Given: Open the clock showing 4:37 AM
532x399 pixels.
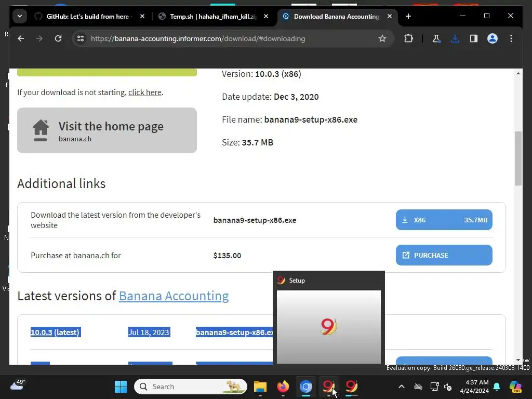Looking at the screenshot, I should [x=474, y=387].
